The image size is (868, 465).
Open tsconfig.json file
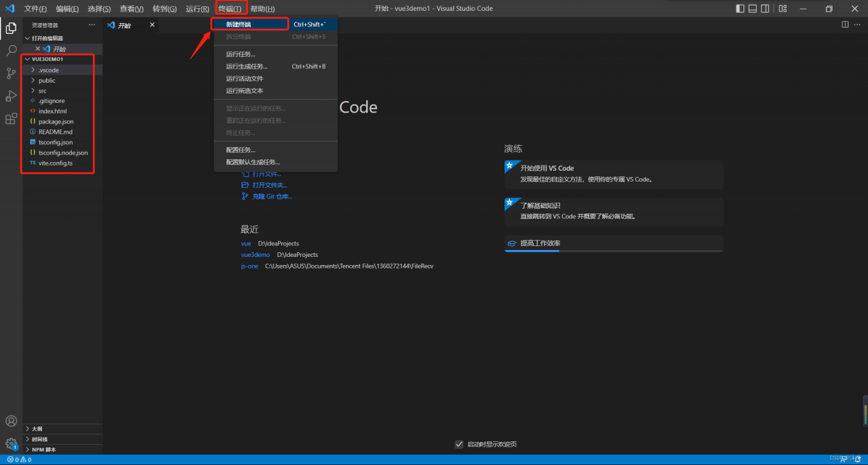(62, 142)
